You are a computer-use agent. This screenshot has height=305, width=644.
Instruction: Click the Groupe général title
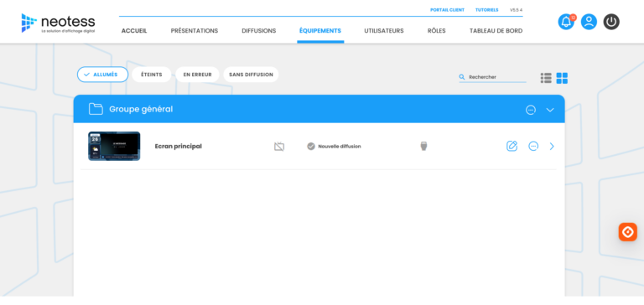click(x=141, y=109)
